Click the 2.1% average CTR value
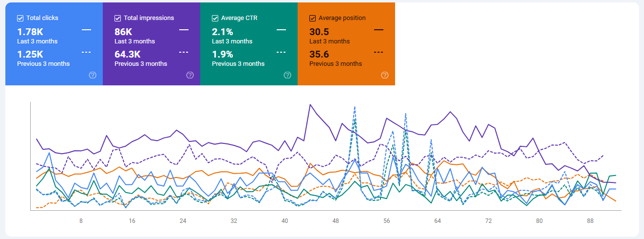This screenshot has width=644, height=239. tap(223, 32)
